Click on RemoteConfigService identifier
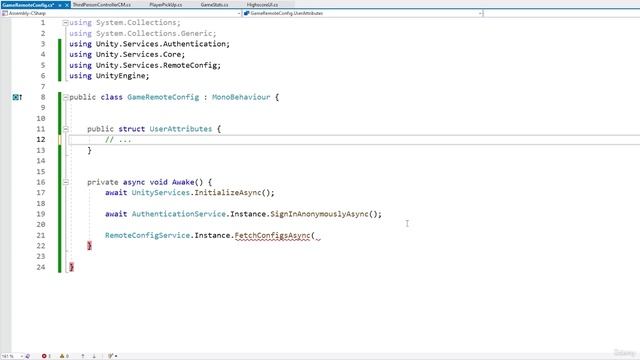This screenshot has width=640, height=360. [x=147, y=236]
